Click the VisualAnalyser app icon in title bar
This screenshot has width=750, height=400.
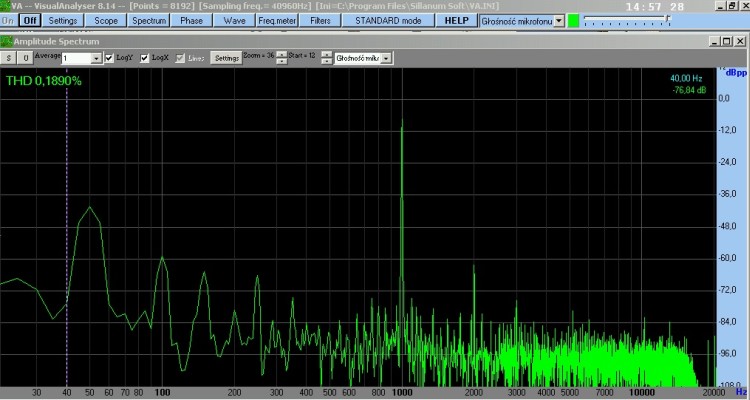(5, 6)
